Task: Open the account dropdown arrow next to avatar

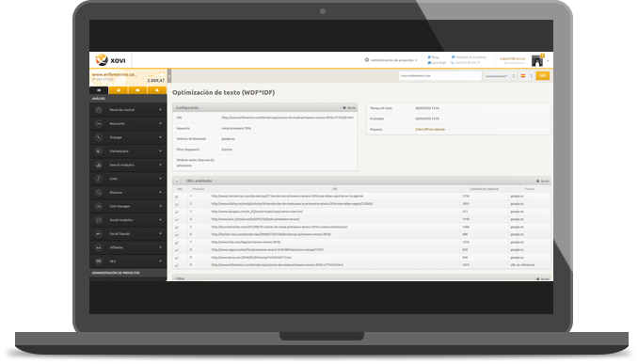Action: [548, 61]
